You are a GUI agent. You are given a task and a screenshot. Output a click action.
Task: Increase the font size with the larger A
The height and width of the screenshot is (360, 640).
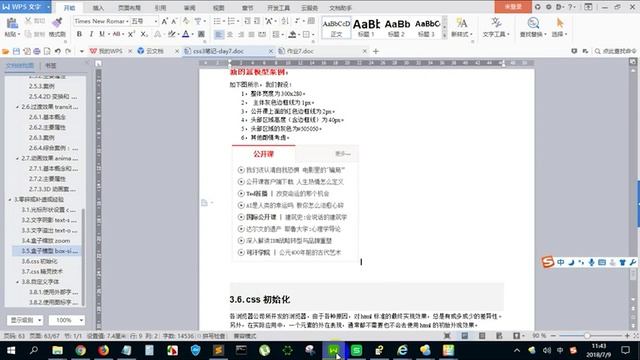pos(164,21)
